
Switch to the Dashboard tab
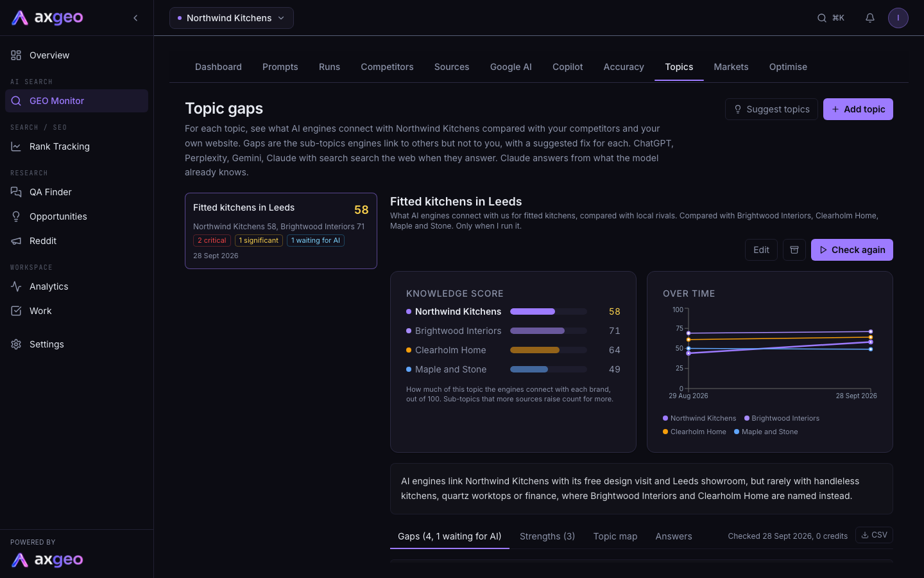(x=218, y=67)
